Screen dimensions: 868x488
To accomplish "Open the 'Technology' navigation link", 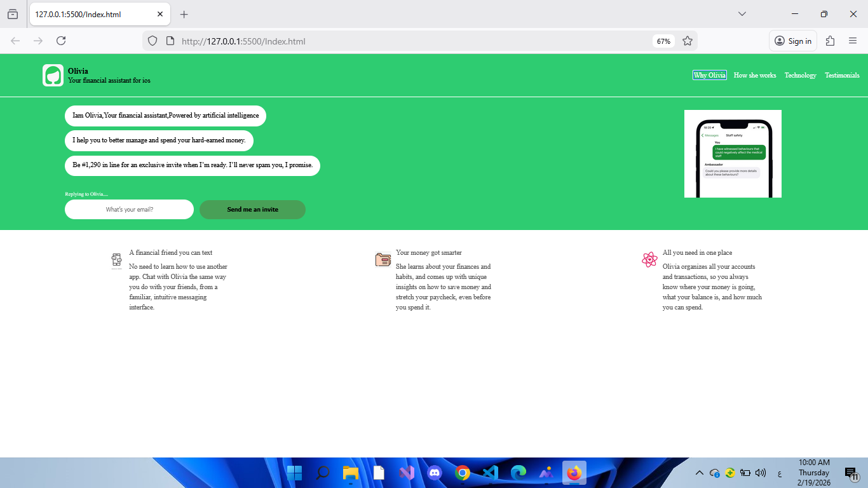I will [x=800, y=75].
